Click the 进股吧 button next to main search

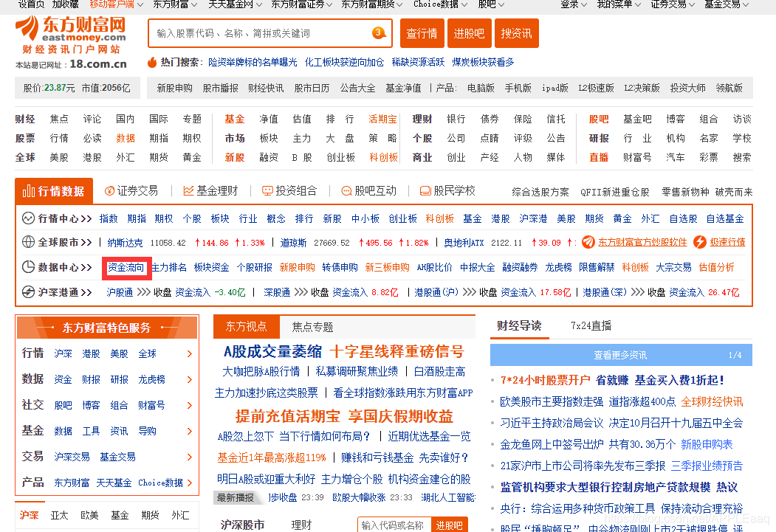tap(469, 33)
